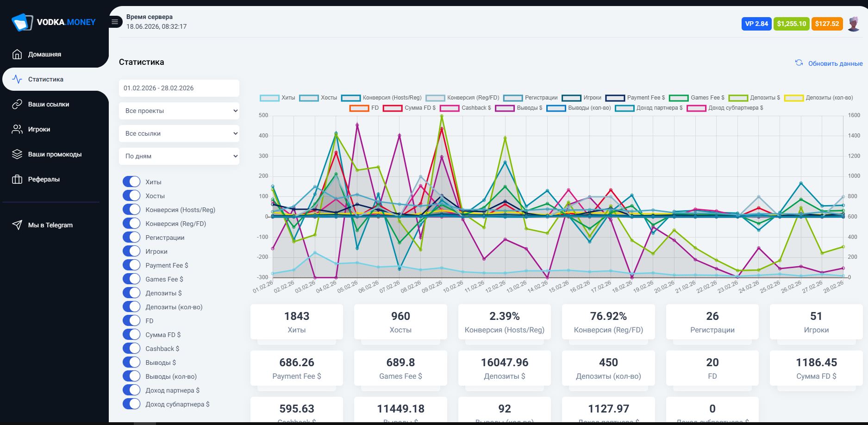
Task: Click the briefcase icon beside Рефералы
Action: tap(17, 179)
